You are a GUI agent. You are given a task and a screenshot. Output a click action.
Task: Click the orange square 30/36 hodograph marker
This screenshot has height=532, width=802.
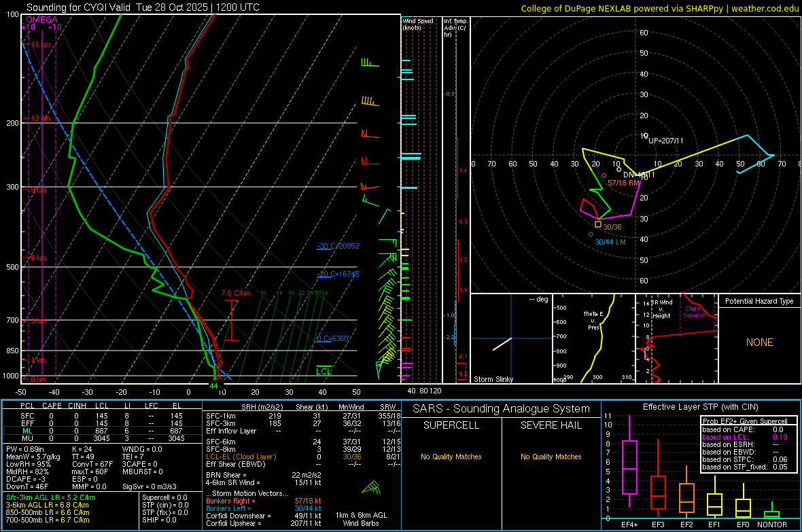pyautogui.click(x=598, y=225)
